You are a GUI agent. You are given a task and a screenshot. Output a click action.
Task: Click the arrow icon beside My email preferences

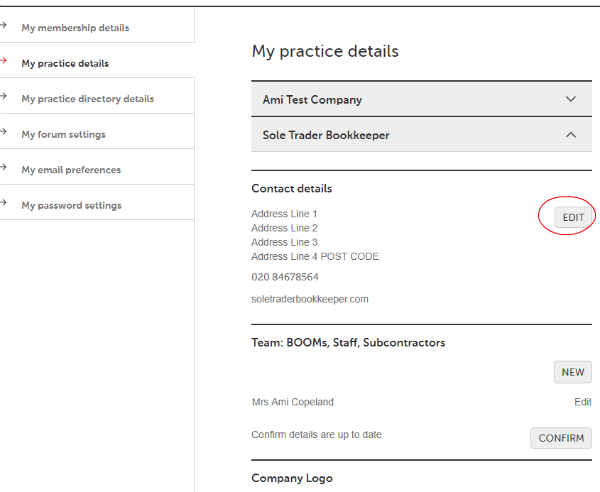point(5,169)
